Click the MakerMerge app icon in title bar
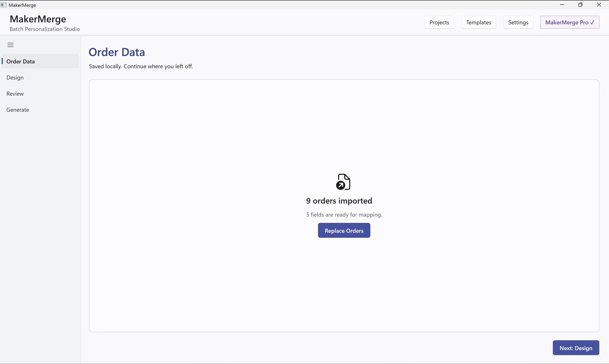609x364 pixels. tap(3, 5)
